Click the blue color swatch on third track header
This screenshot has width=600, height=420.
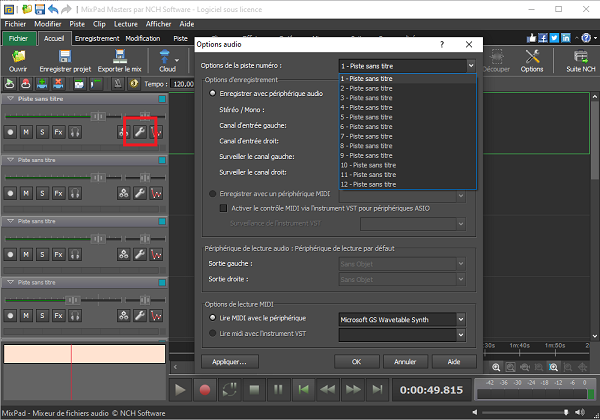click(x=162, y=221)
